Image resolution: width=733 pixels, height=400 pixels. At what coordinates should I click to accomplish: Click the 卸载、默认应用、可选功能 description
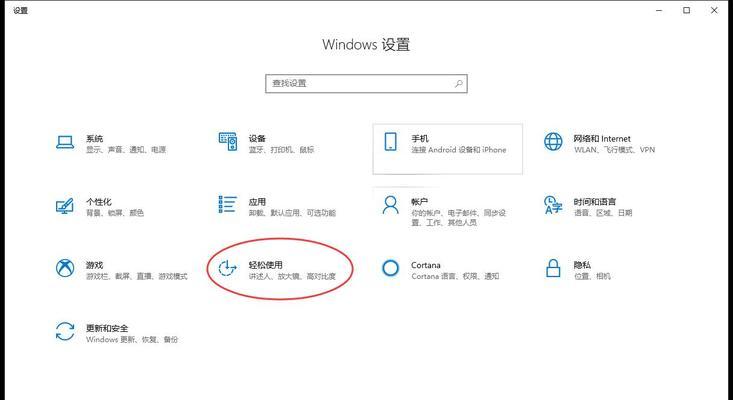(292, 213)
